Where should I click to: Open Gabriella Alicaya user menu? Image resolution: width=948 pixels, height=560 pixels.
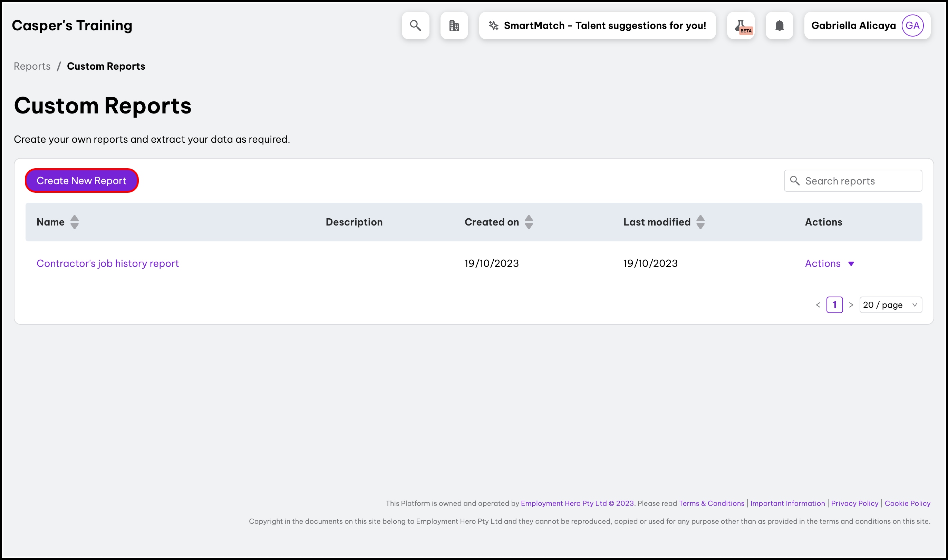coord(853,26)
